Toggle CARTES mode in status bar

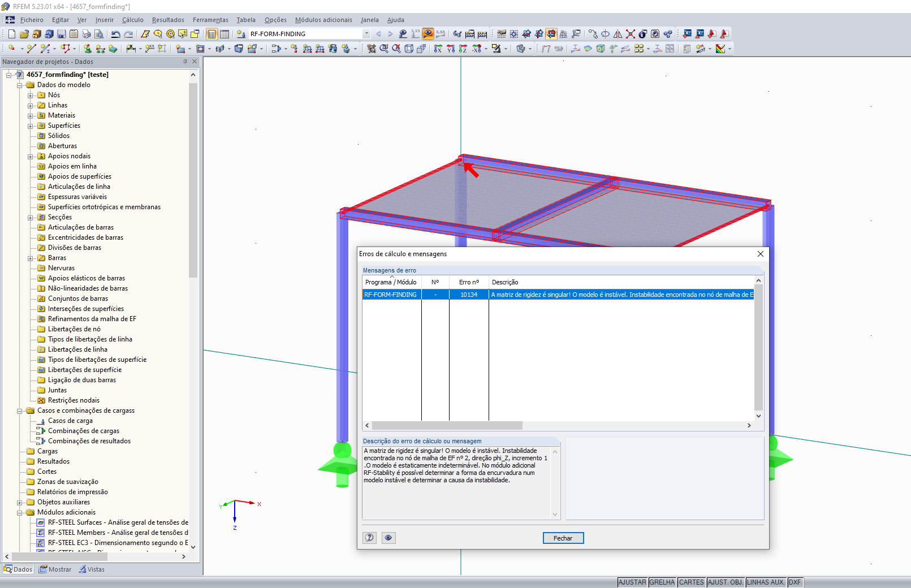pos(692,582)
